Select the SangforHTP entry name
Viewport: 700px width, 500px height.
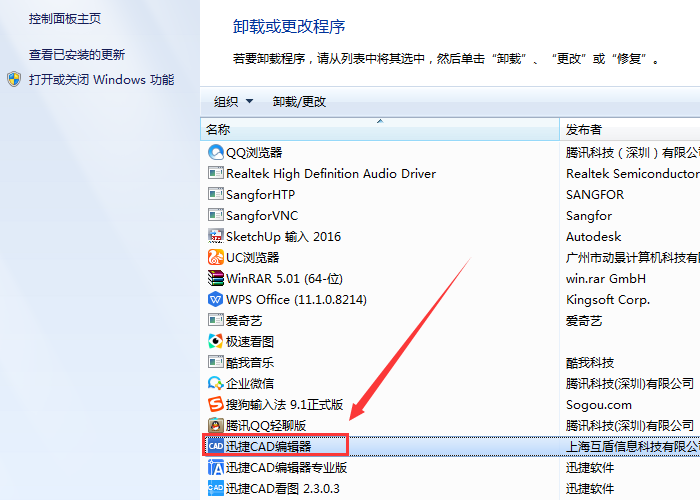click(260, 195)
